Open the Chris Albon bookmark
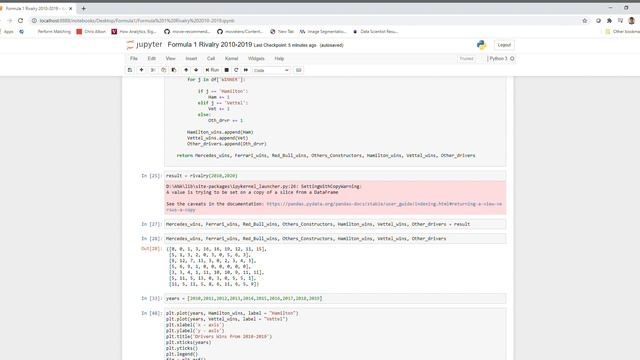This screenshot has height=360, width=640. point(91,31)
